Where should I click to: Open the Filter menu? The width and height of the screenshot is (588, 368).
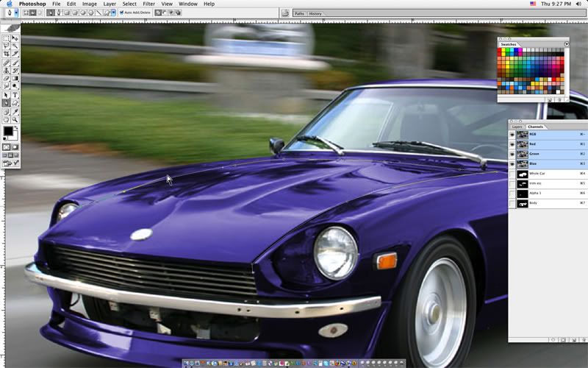point(148,4)
